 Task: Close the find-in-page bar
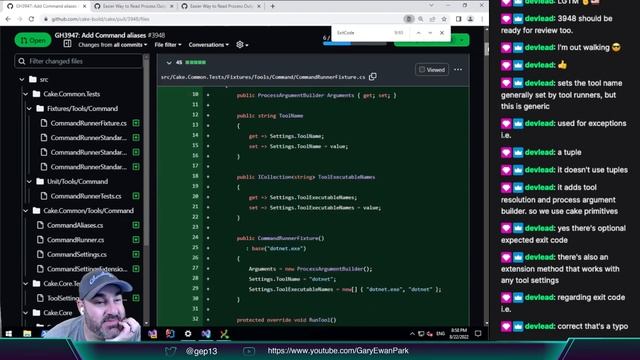point(442,33)
